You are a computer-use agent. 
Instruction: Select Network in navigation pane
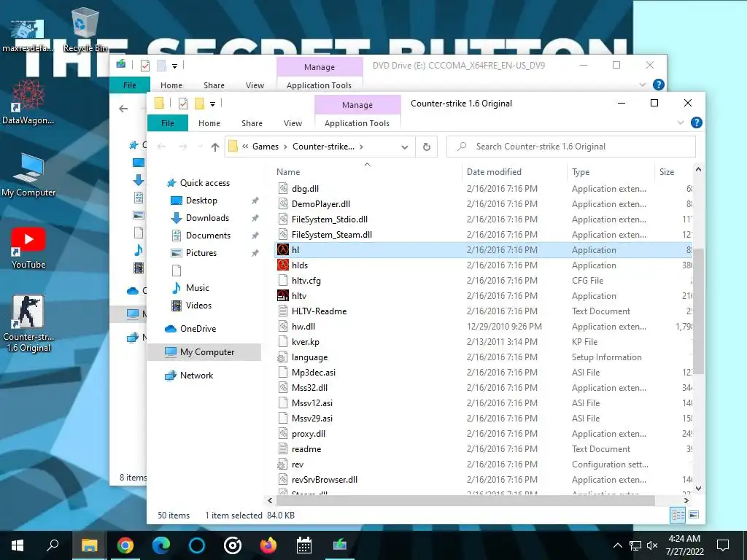[196, 376]
